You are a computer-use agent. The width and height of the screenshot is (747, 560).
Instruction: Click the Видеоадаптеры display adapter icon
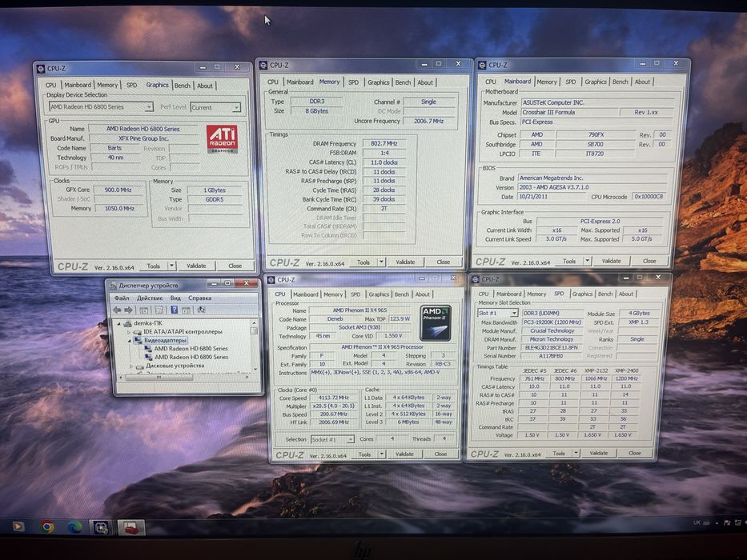(x=138, y=340)
